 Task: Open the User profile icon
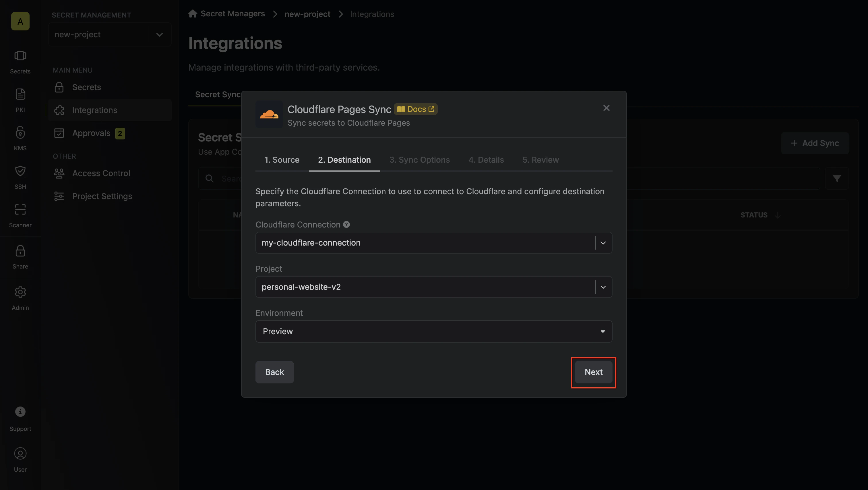click(20, 454)
